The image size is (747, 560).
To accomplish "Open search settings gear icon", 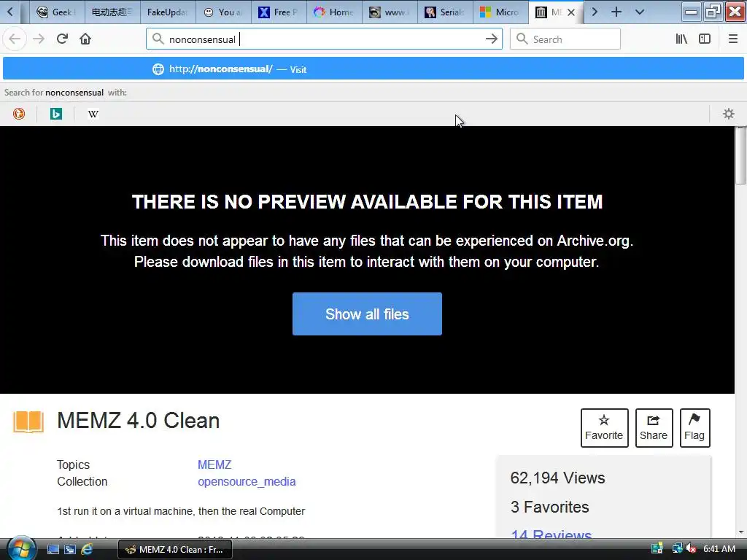I will pyautogui.click(x=729, y=114).
